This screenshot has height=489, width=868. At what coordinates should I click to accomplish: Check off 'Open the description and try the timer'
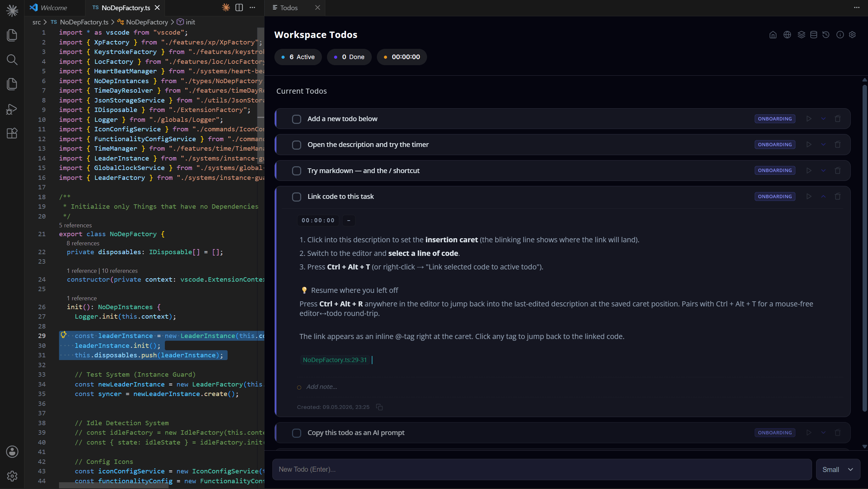[x=296, y=145]
